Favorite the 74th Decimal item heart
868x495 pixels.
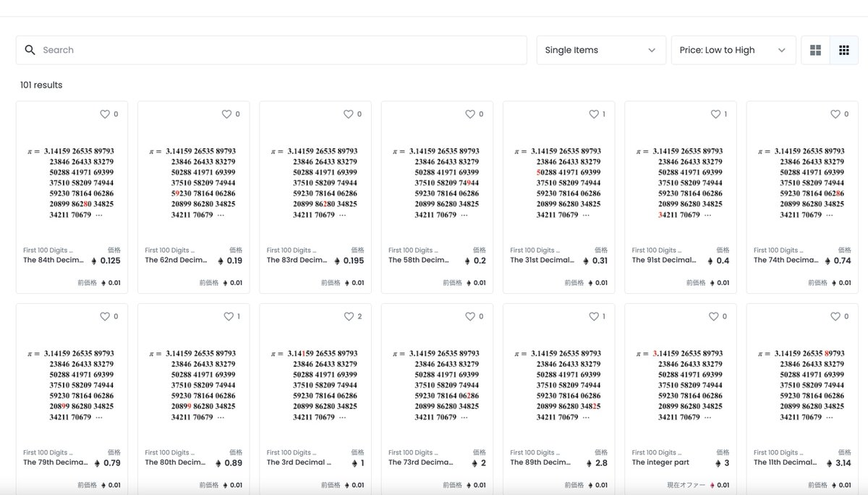click(835, 114)
